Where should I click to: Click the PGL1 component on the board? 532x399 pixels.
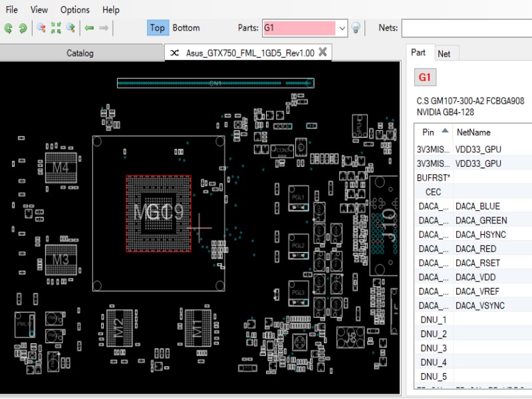click(299, 198)
